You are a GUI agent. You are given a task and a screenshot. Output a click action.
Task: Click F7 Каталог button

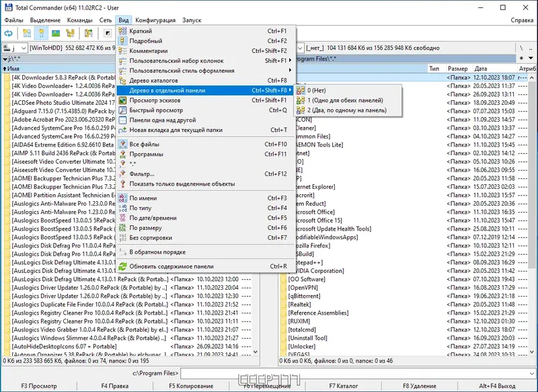344,386
